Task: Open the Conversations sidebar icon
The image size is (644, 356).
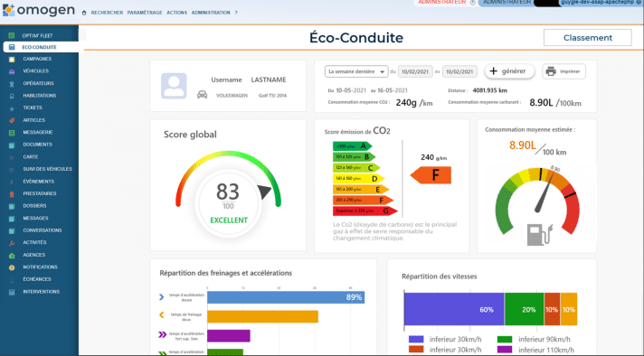Action: click(x=12, y=231)
